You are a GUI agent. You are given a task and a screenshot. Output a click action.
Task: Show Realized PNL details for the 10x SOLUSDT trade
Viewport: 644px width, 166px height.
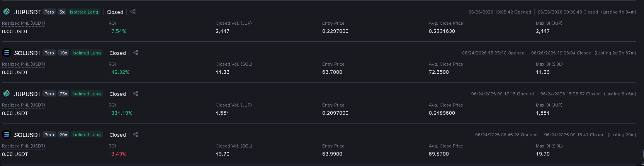point(24,64)
